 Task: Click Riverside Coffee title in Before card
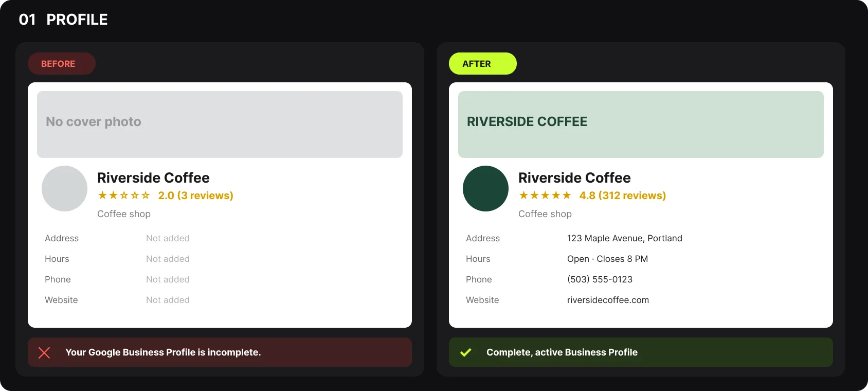pyautogui.click(x=153, y=177)
